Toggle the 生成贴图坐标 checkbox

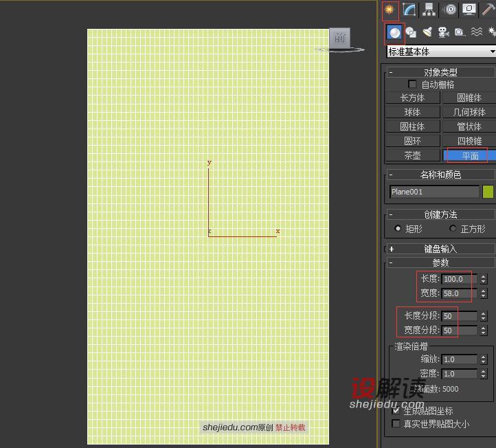pyautogui.click(x=396, y=411)
